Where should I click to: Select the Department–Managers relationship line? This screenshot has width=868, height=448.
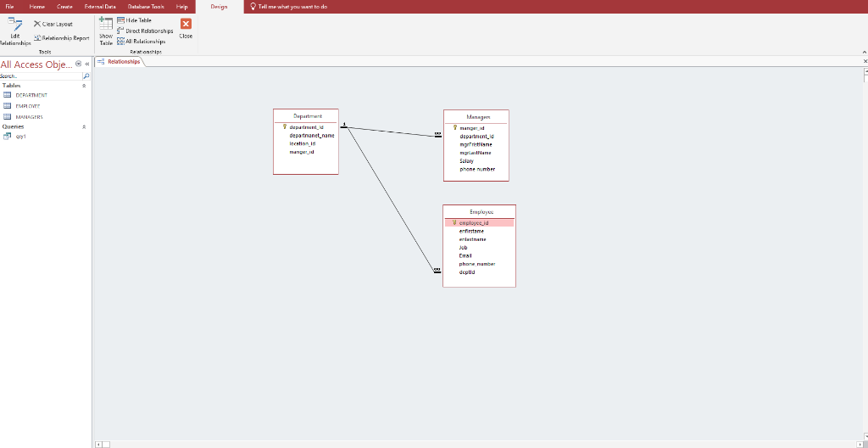click(x=391, y=132)
